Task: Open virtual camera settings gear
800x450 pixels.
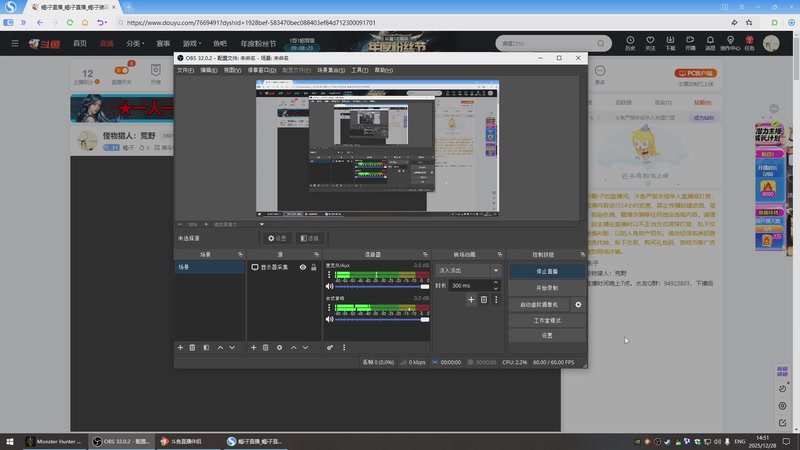Action: point(578,304)
